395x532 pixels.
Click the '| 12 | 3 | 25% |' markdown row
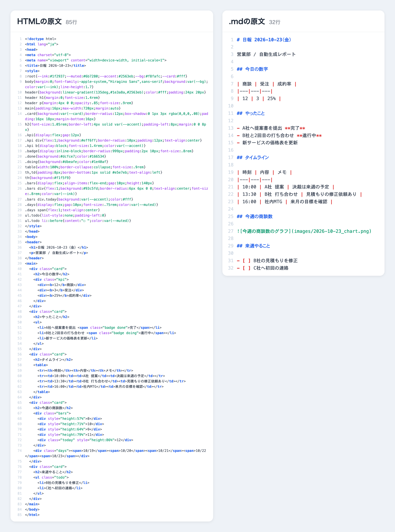(259, 99)
